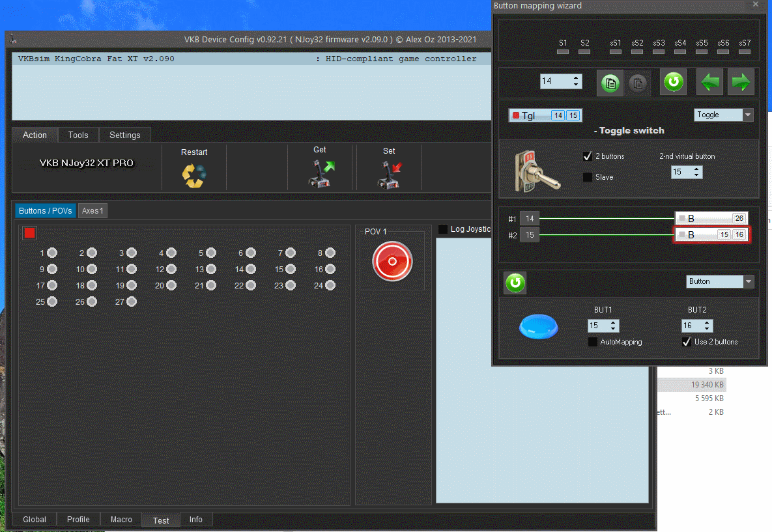The height and width of the screenshot is (532, 772).
Task: Switch to the Info bottom tab
Action: click(196, 519)
